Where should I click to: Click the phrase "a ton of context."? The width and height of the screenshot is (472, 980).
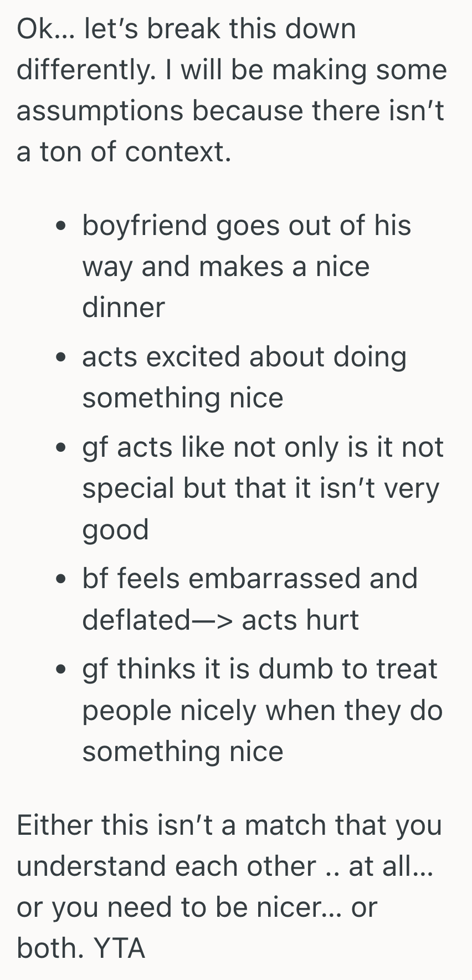[124, 151]
